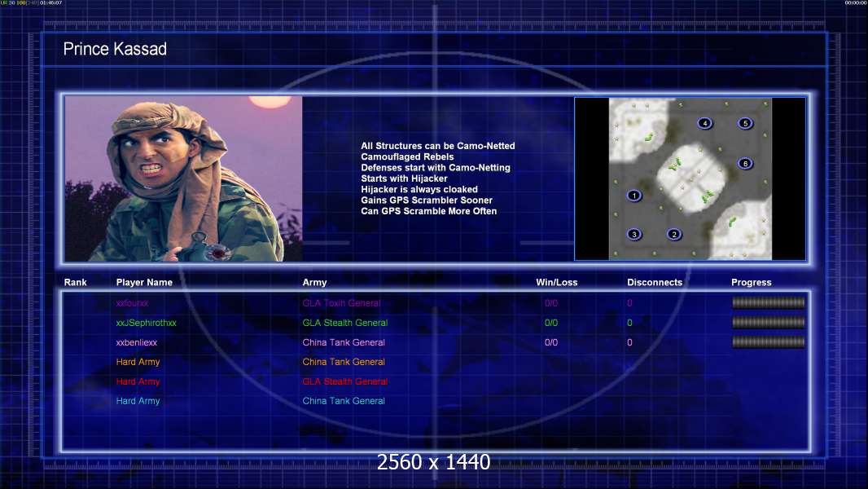Click xxbenliexx's disconnects value 0

click(629, 342)
